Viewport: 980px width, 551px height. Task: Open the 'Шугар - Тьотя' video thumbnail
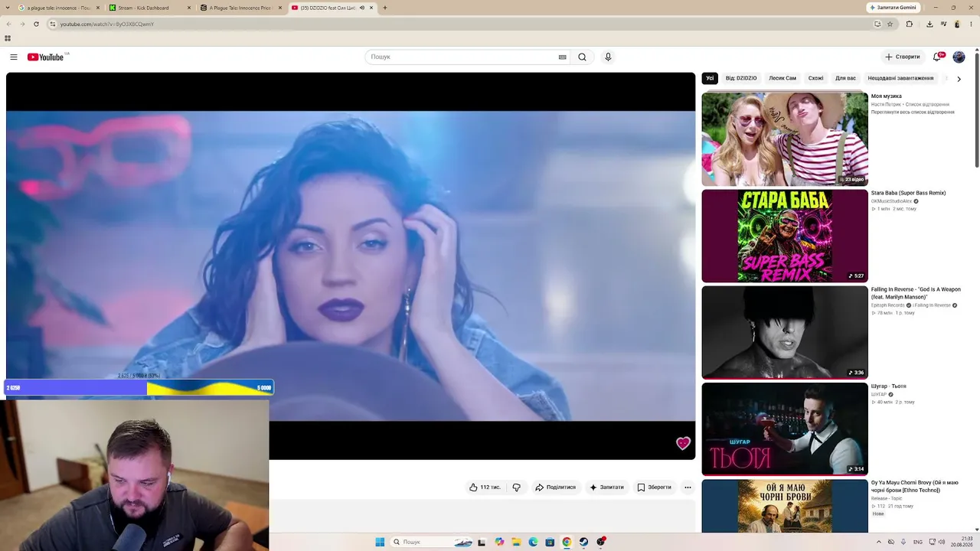coord(785,429)
